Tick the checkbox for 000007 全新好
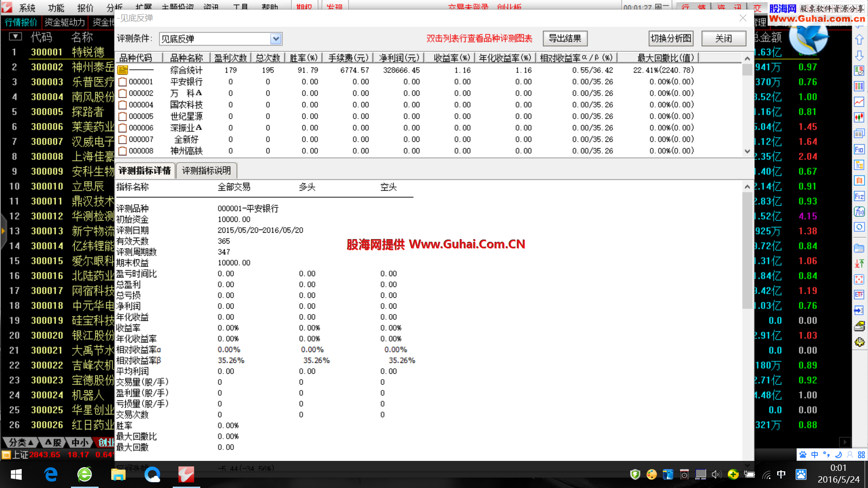Image resolution: width=868 pixels, height=488 pixels. tap(123, 140)
